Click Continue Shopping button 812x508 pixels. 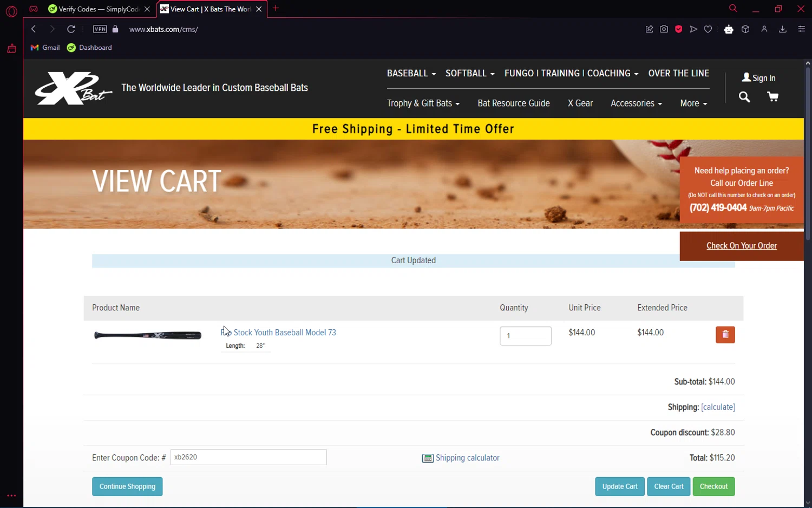(x=127, y=486)
